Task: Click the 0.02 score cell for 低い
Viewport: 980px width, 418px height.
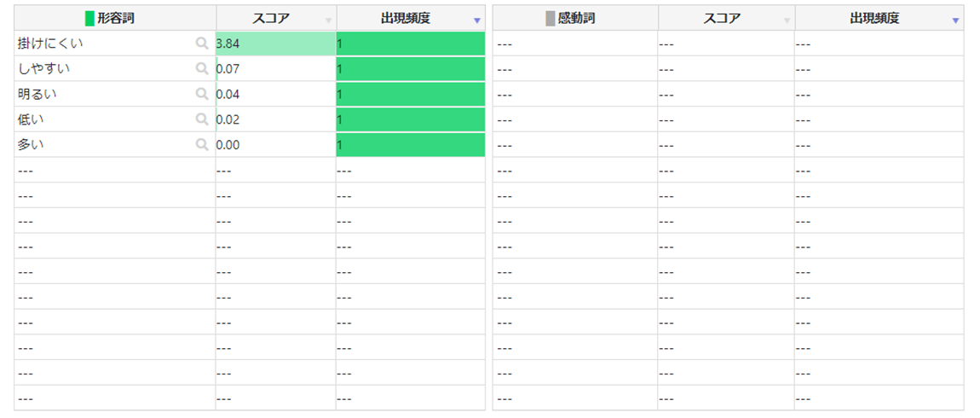Action: (275, 119)
